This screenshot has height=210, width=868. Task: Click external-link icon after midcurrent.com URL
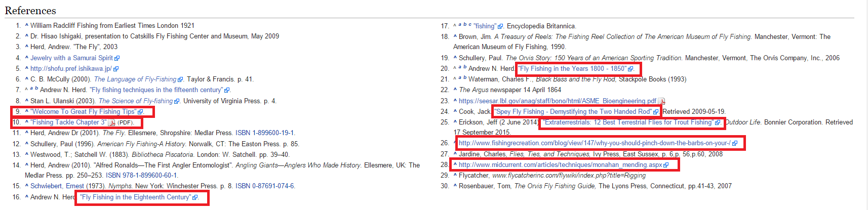point(666,165)
